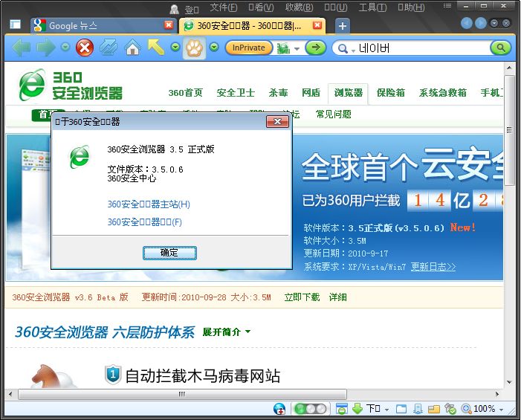Click the blue folder icon in the status bar

point(401,409)
